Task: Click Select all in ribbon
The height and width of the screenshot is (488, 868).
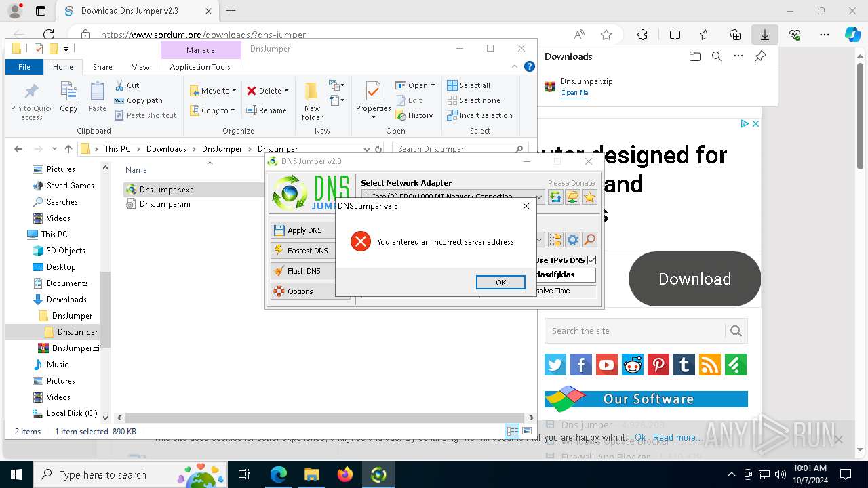Action: [469, 85]
